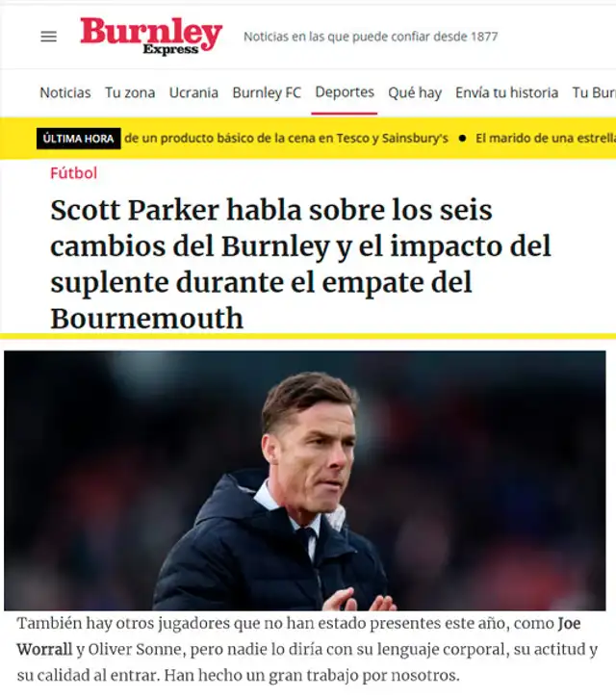
Task: Click the bullet separator in the ticker
Action: (462, 139)
